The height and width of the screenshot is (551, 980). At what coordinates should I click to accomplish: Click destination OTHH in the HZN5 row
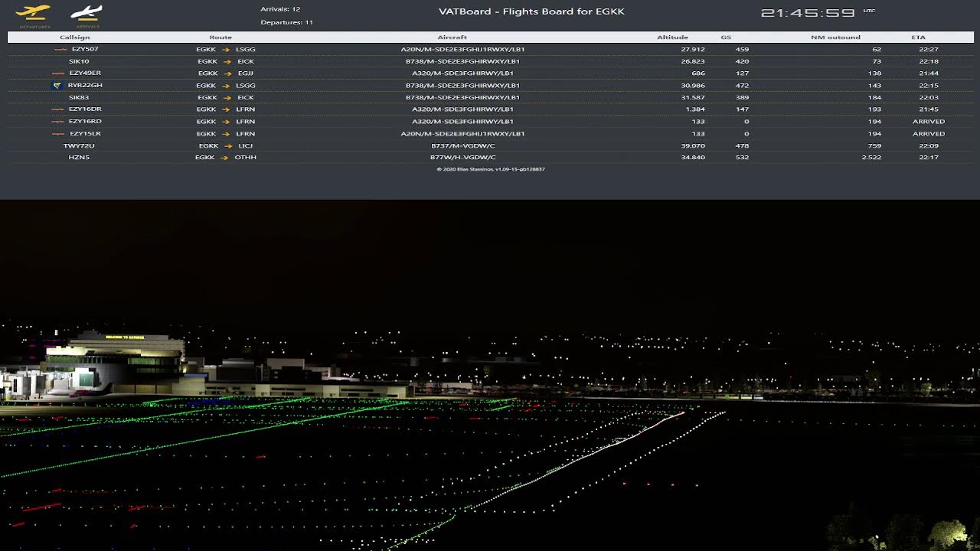[x=246, y=158]
